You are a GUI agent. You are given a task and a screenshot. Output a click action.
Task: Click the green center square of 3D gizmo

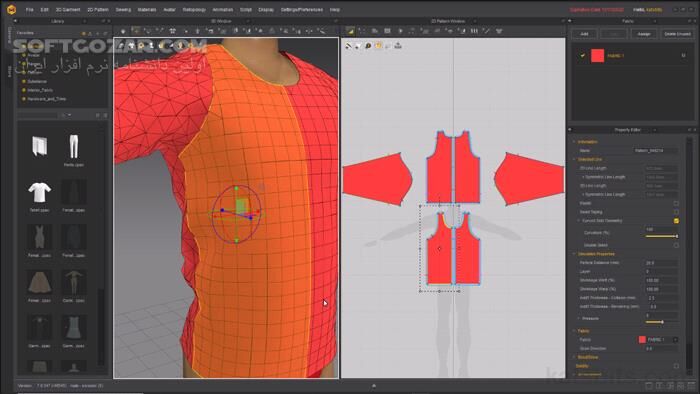click(241, 206)
